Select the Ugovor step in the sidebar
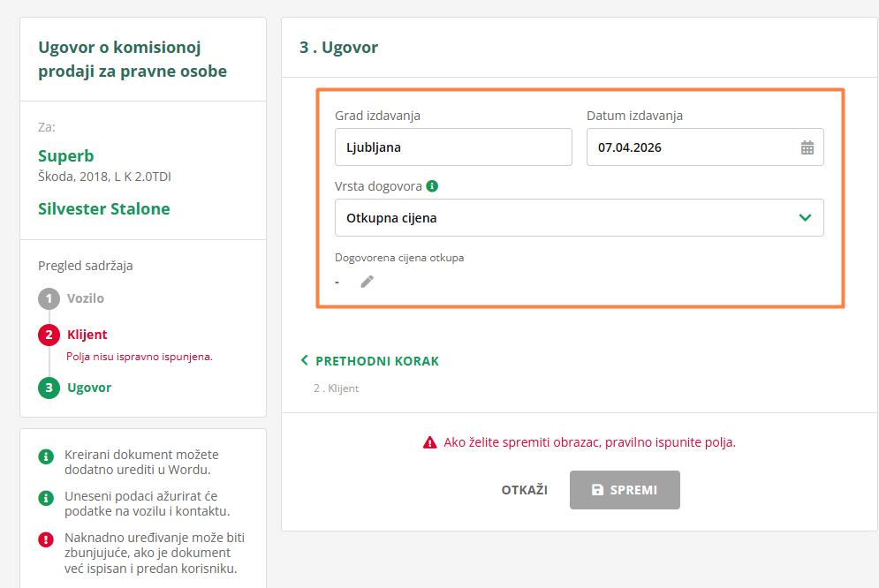The height and width of the screenshot is (588, 879). 89,388
